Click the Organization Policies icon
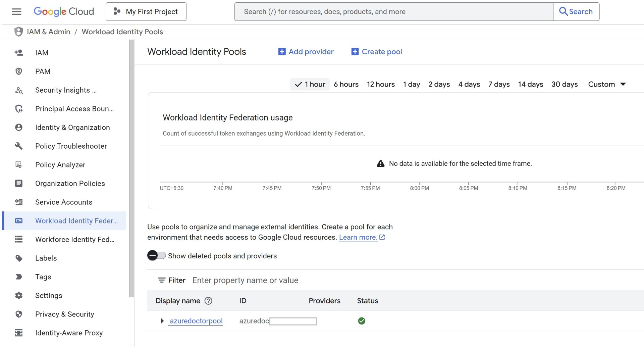The width and height of the screenshot is (644, 347). tap(19, 183)
